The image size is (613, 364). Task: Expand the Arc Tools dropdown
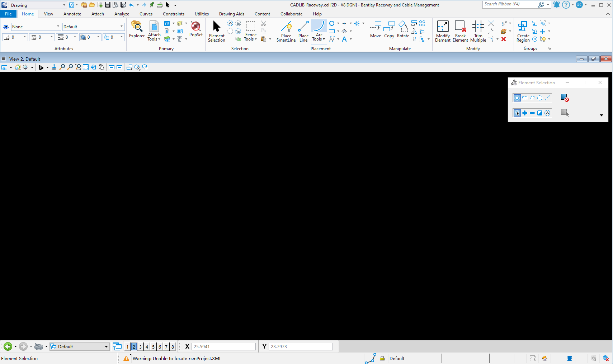pyautogui.click(x=319, y=37)
